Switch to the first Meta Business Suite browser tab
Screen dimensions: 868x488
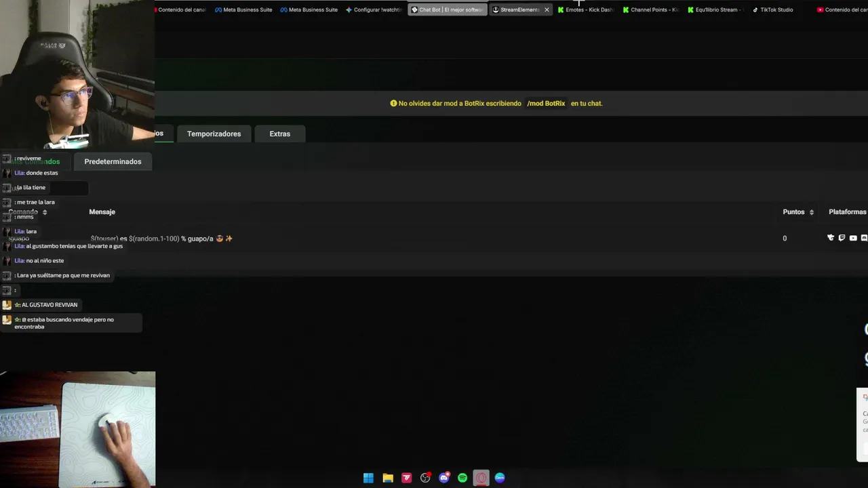point(243,9)
